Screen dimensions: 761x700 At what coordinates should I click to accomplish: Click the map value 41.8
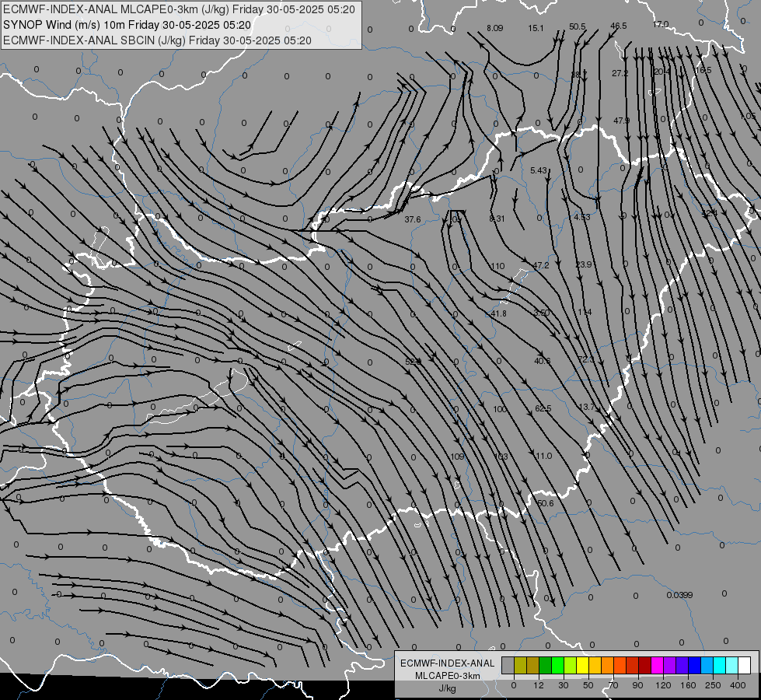pos(498,313)
